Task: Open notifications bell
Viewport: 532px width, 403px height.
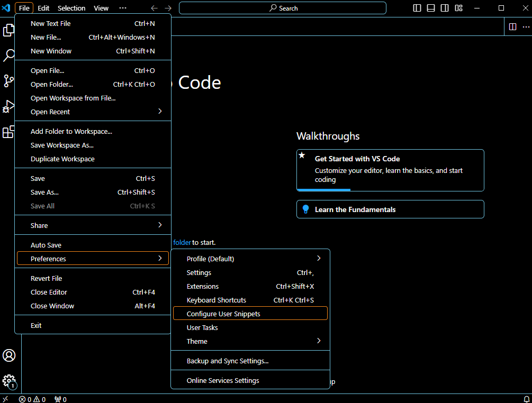Action: [x=526, y=399]
